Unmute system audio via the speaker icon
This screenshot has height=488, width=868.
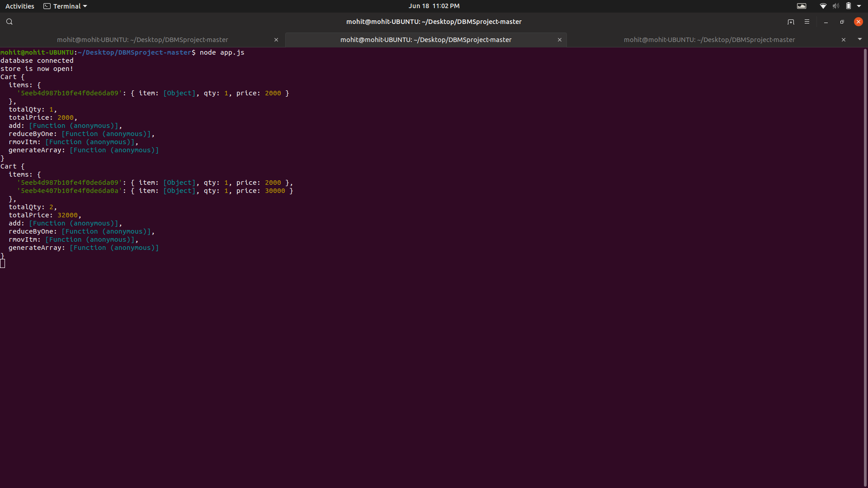coord(836,6)
